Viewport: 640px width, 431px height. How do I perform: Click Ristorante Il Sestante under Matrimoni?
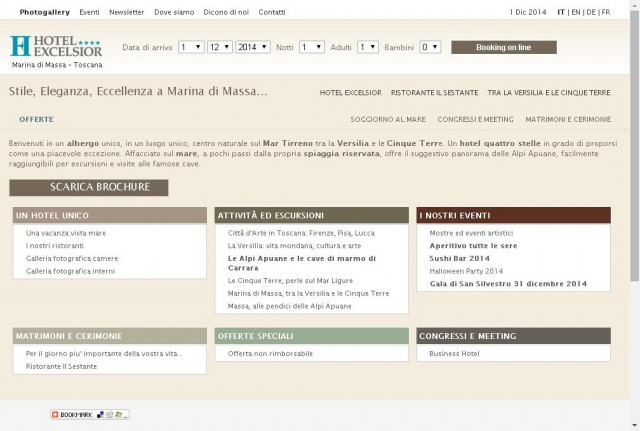click(x=61, y=366)
